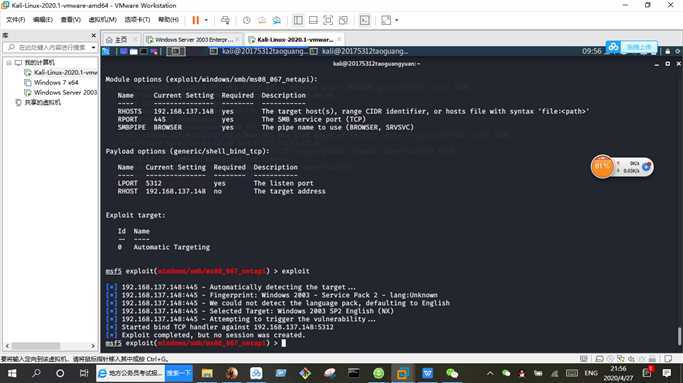This screenshot has width=683, height=383.
Task: Switch Kali workspace using the pager
Action: coord(176,51)
